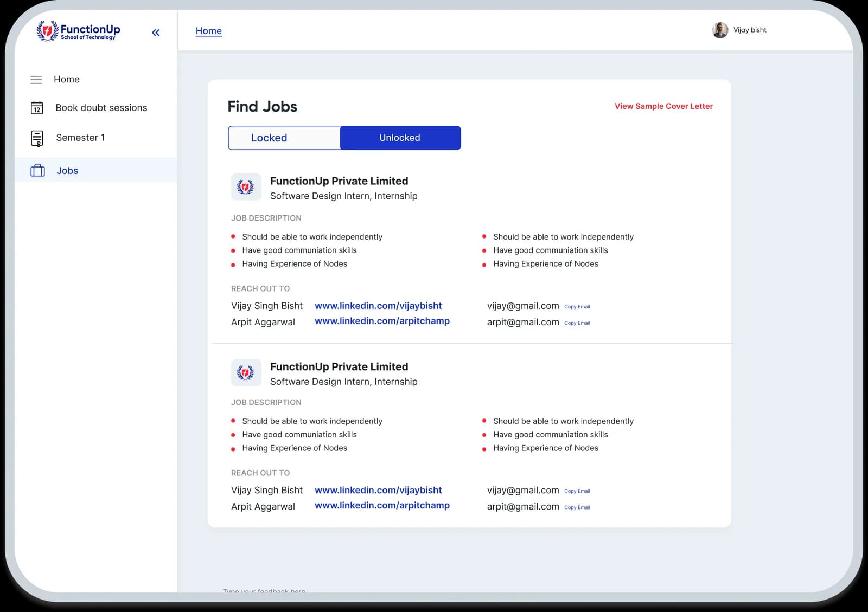The height and width of the screenshot is (612, 868).
Task: Click the second job's FunctionUp company logo
Action: [246, 373]
